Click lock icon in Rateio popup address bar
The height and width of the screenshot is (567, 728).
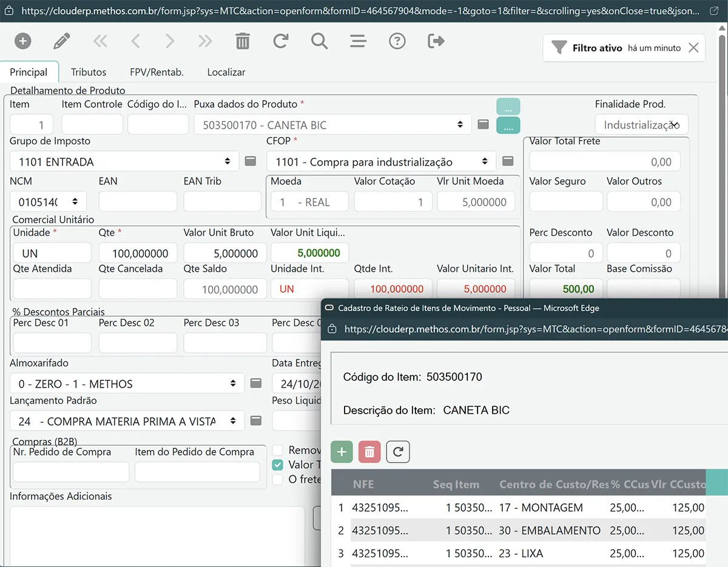tap(332, 329)
